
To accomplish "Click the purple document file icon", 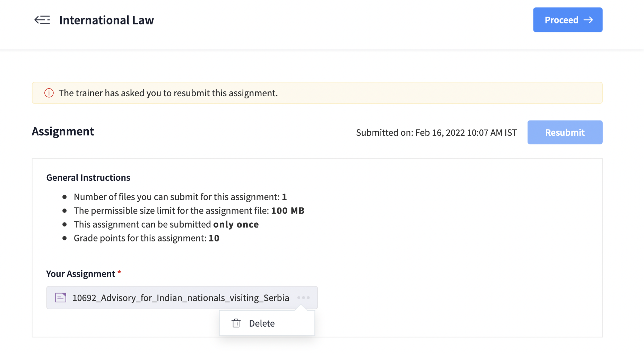I will coord(61,298).
